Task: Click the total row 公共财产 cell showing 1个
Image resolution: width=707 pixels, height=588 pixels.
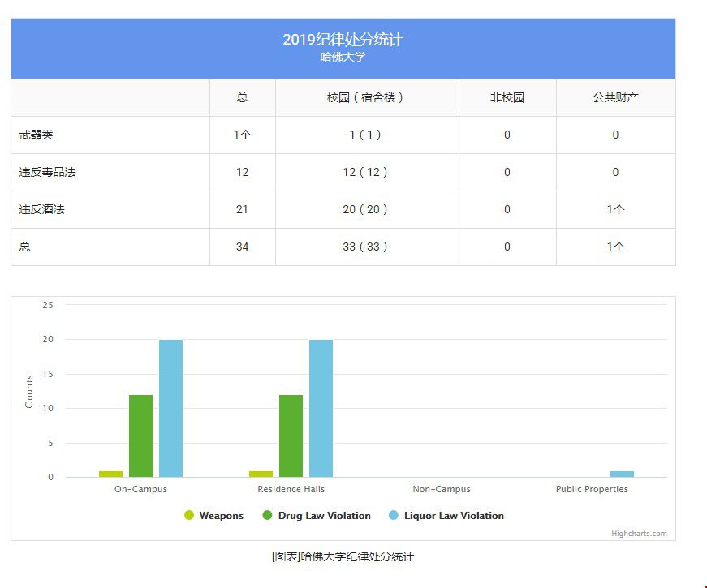Action: [x=615, y=247]
